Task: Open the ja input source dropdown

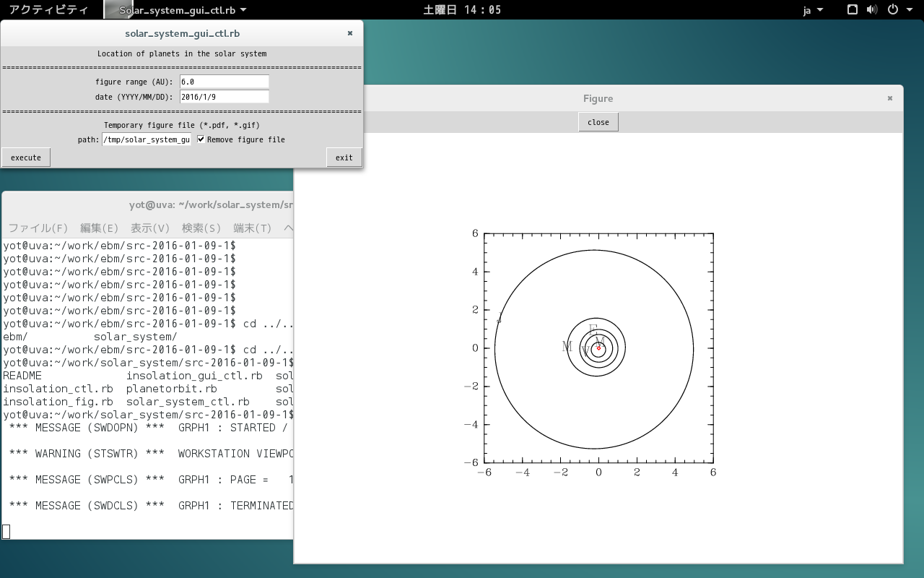Action: [813, 10]
